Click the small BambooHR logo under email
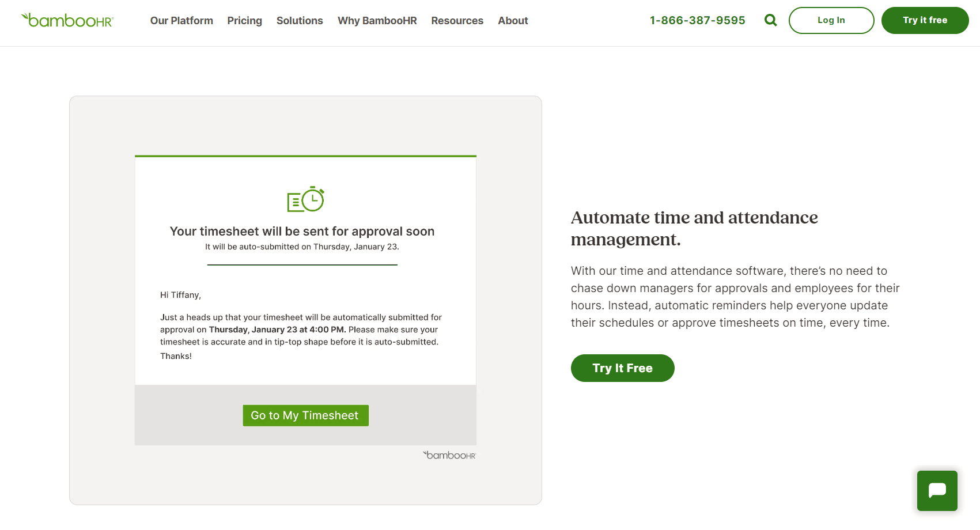 [x=449, y=455]
